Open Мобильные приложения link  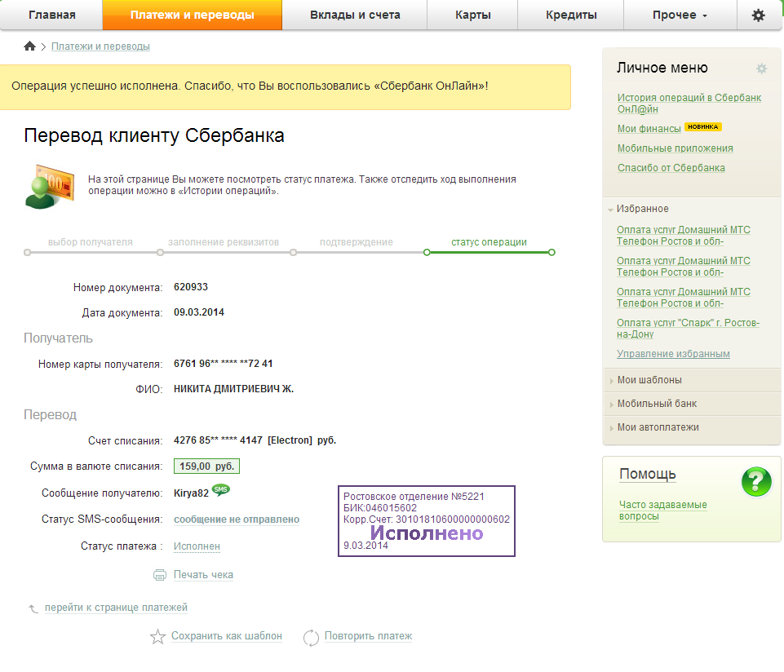675,148
